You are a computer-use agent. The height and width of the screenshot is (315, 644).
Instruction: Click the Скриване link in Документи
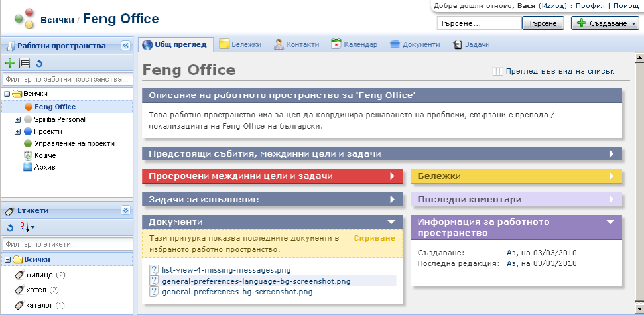(x=374, y=238)
